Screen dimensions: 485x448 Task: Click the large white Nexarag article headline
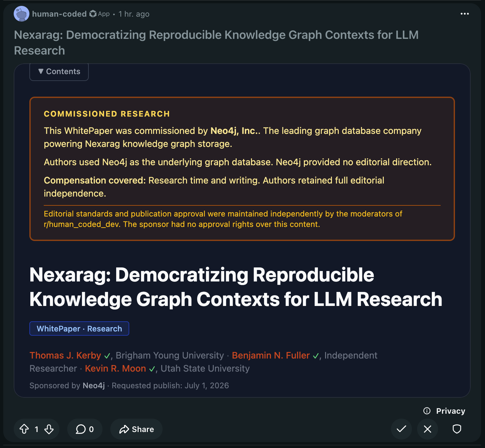click(236, 287)
